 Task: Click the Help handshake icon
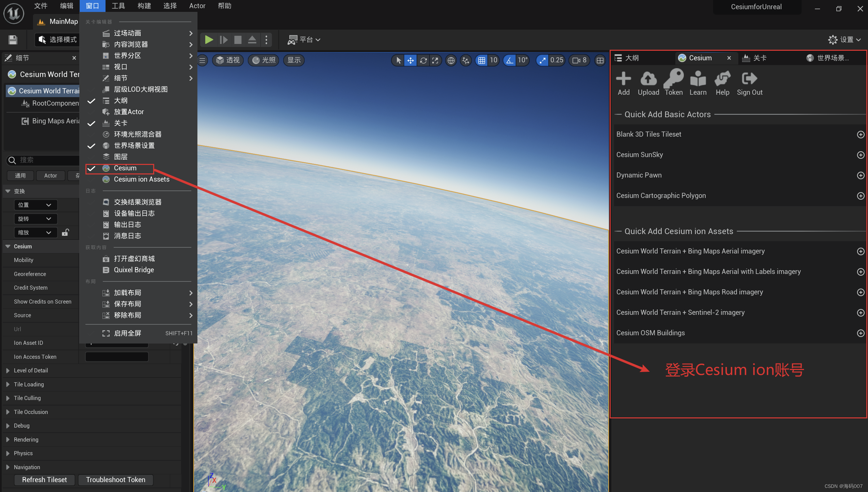pyautogui.click(x=722, y=79)
